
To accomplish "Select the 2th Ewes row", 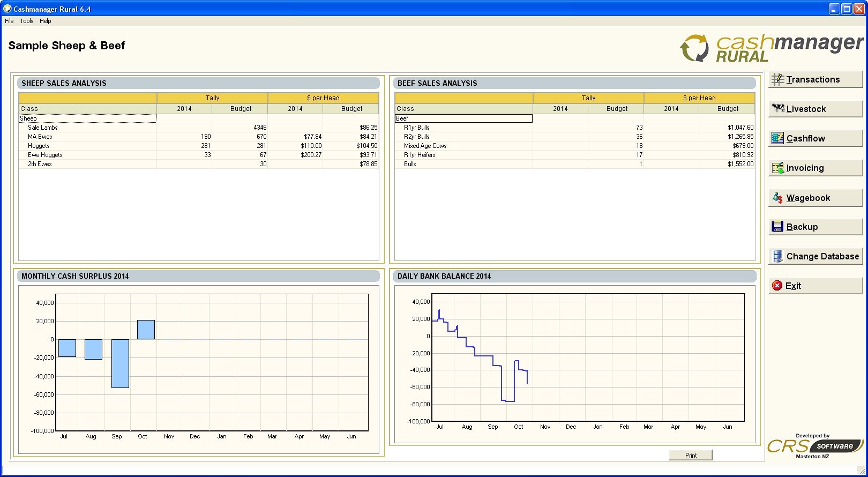I will click(199, 164).
